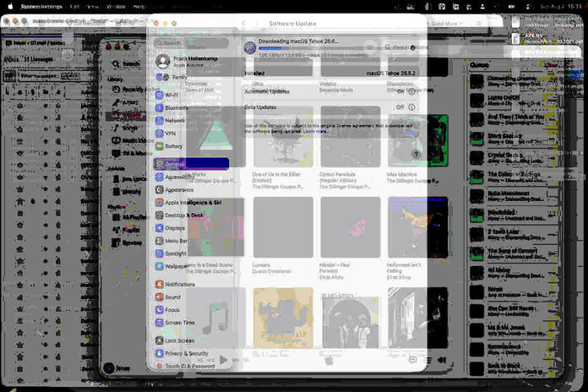The height and width of the screenshot is (392, 588).
Task: Follow the Learn more license link
Action: coord(315,131)
